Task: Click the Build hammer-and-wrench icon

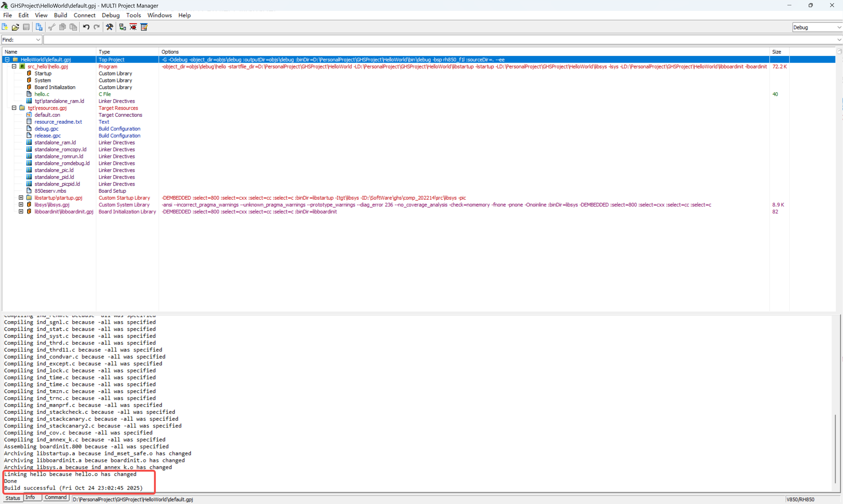Action: 109,27
